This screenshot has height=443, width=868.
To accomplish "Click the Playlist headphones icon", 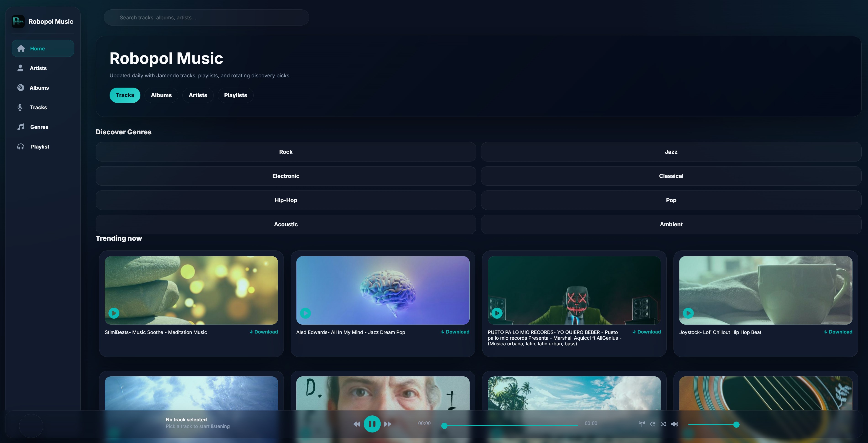I will (20, 146).
